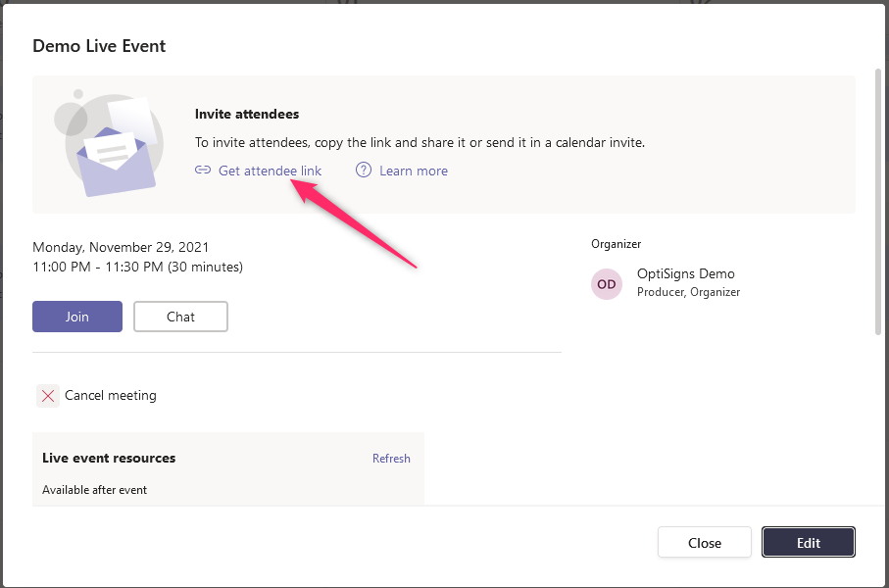Open the event Chat button
This screenshot has height=588, width=889.
(180, 317)
